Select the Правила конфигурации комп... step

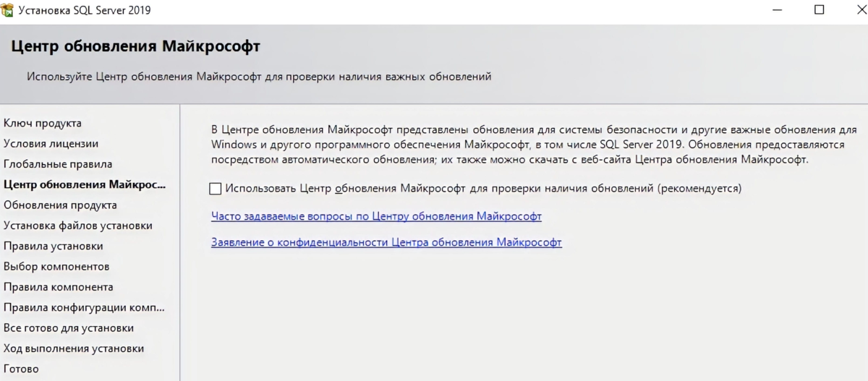coord(85,307)
